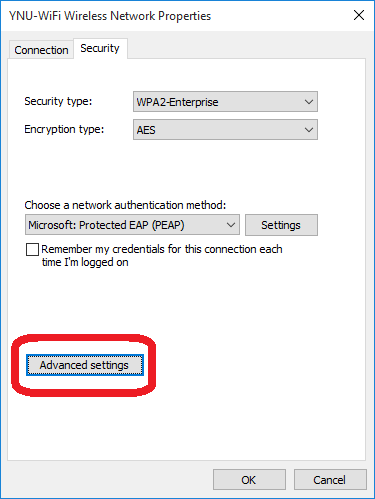Dismiss dialog with Cancel button
Image resolution: width=375 pixels, height=499 pixels.
coord(330,480)
